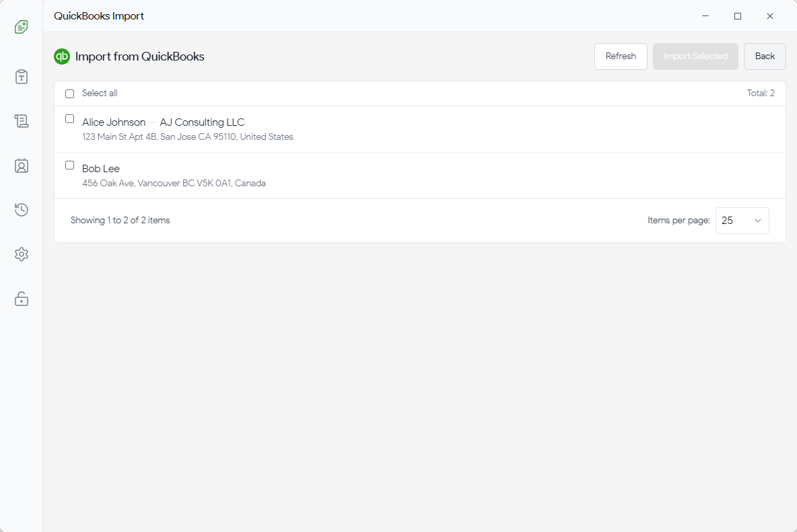Check the box next to Alice Johnson
Image resolution: width=797 pixels, height=532 pixels.
[69, 118]
